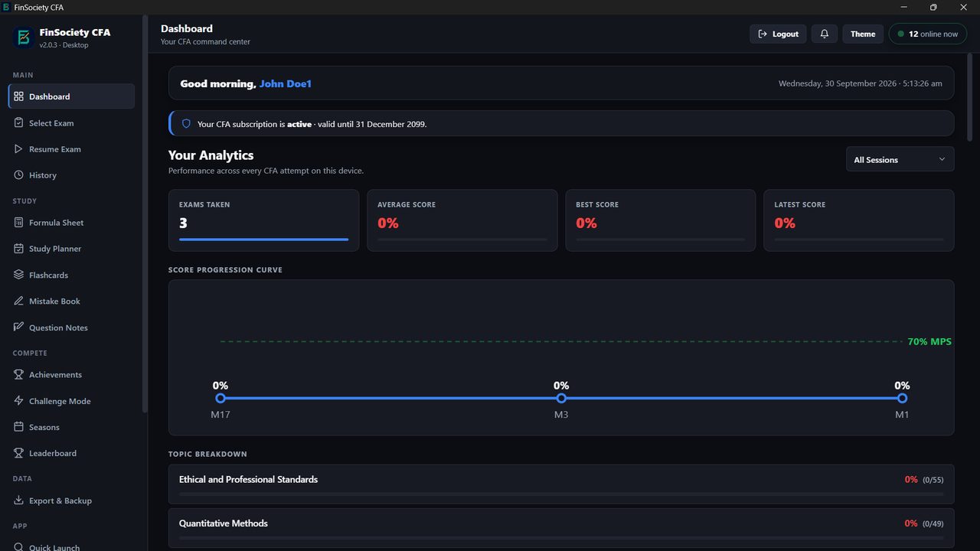Open Flashcards from the sidebar
Viewport: 980px width, 551px height.
click(71, 274)
